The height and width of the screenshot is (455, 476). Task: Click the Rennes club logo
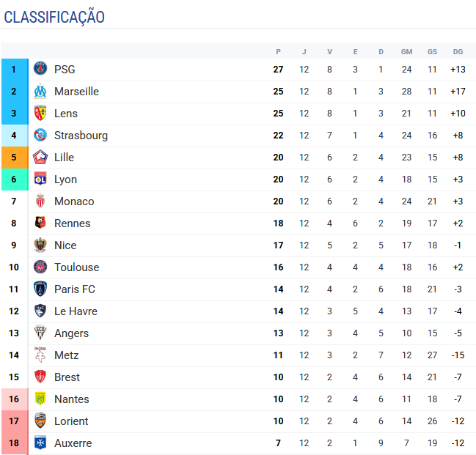click(40, 223)
